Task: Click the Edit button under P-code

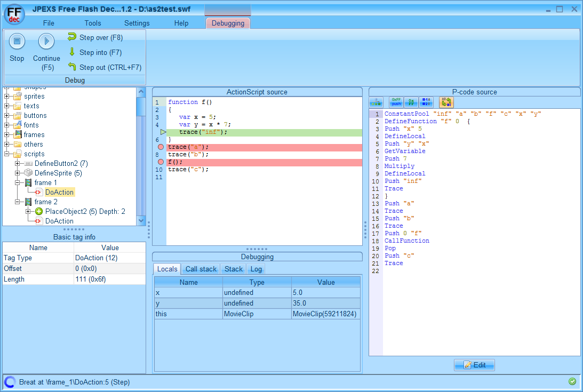Action: 474,365
